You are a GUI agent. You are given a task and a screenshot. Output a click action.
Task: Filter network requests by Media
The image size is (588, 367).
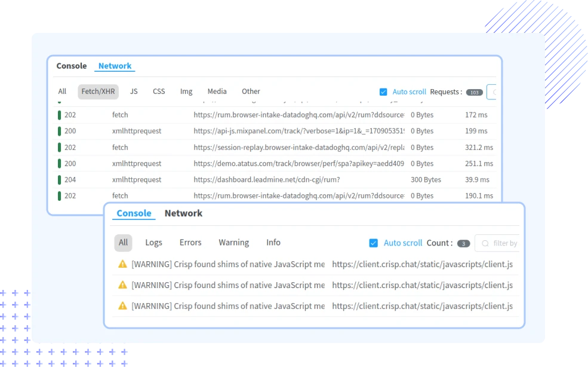coord(217,91)
